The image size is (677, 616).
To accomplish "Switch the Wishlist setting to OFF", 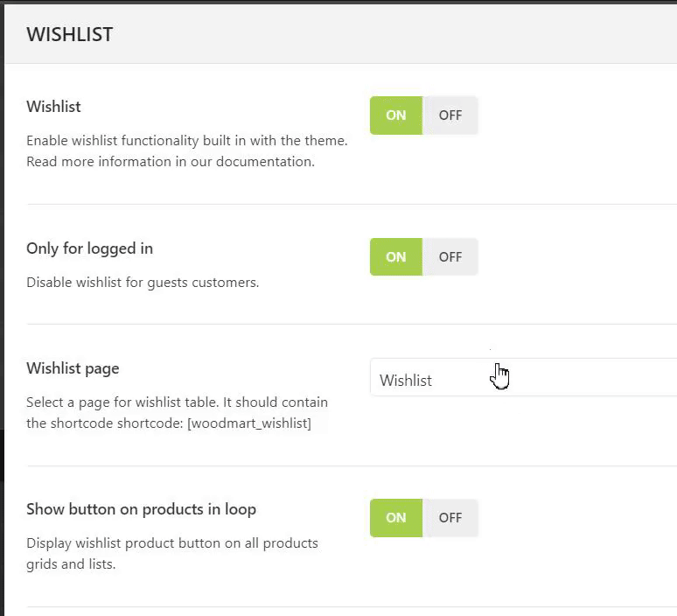I will tap(450, 115).
